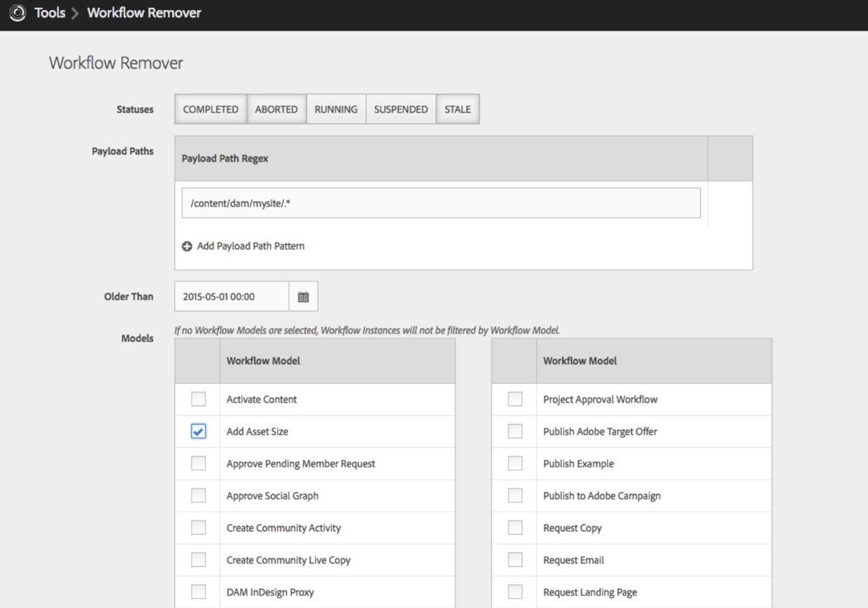Click the Publish Example label

click(578, 463)
